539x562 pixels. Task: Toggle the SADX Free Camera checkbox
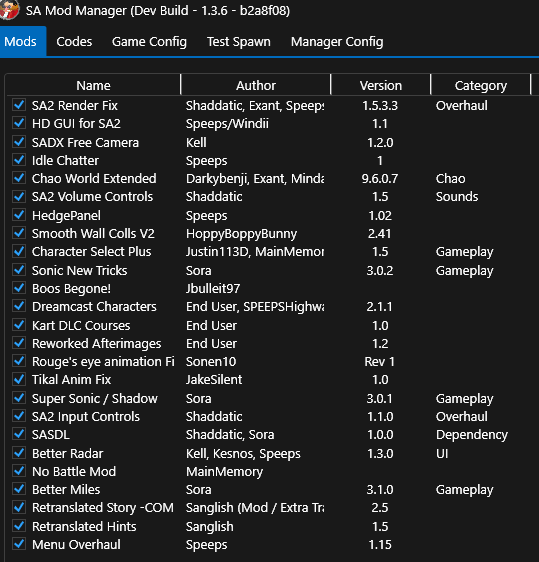tap(19, 142)
